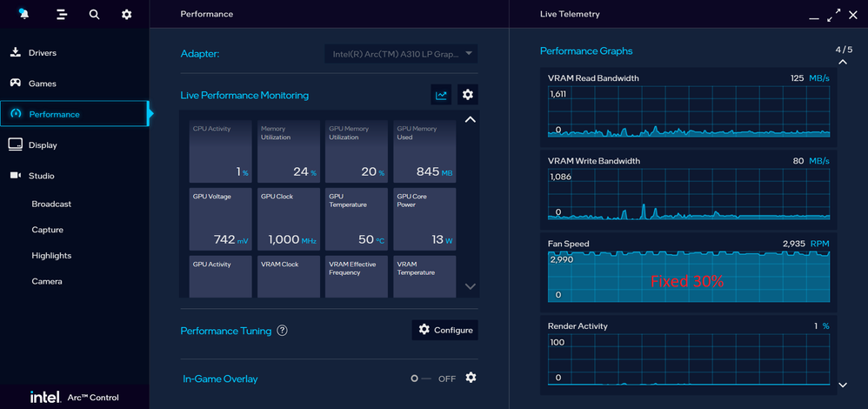Open Live Performance Monitoring settings gear

[468, 95]
